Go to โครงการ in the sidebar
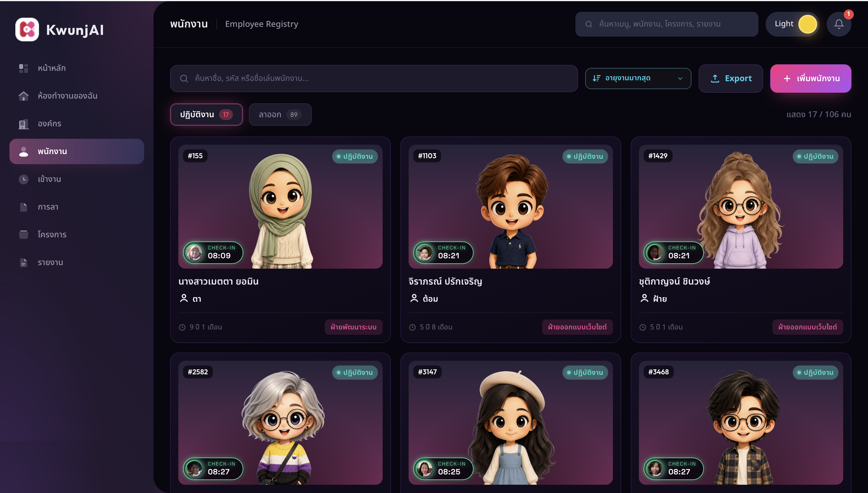This screenshot has width=868, height=493. point(77,235)
